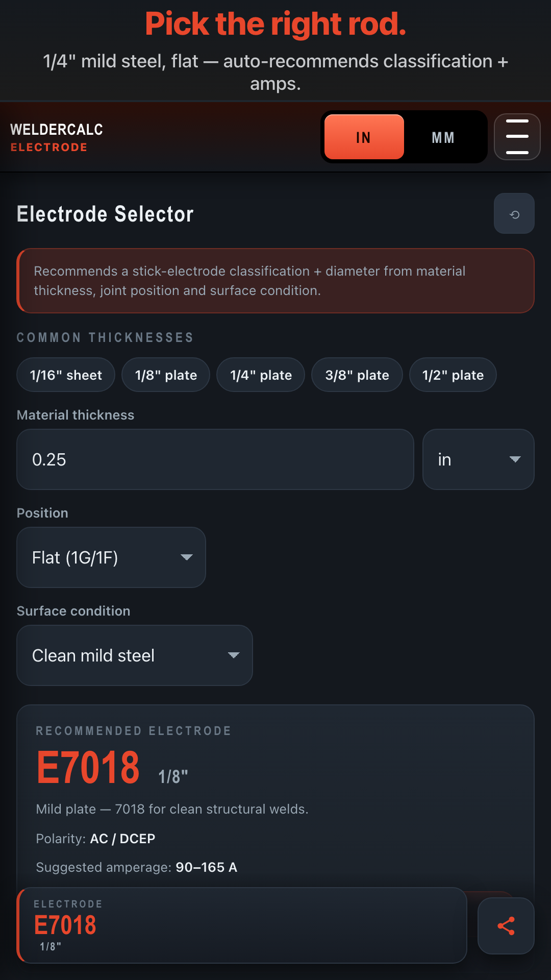Select the 1/16" sheet preset
This screenshot has width=551, height=980.
(66, 375)
